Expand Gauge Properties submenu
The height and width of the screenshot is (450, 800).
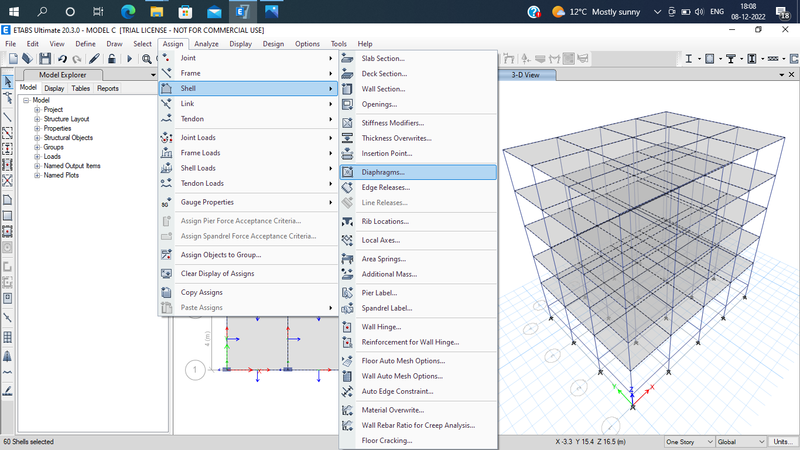coord(248,203)
